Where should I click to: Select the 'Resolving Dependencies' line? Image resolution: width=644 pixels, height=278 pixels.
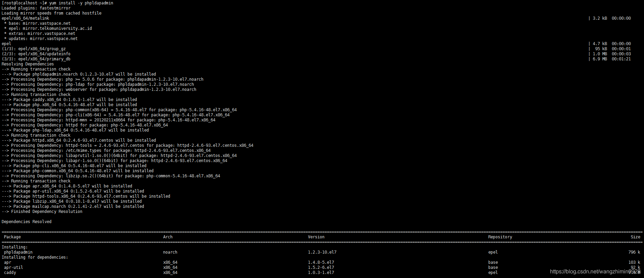(x=28, y=64)
